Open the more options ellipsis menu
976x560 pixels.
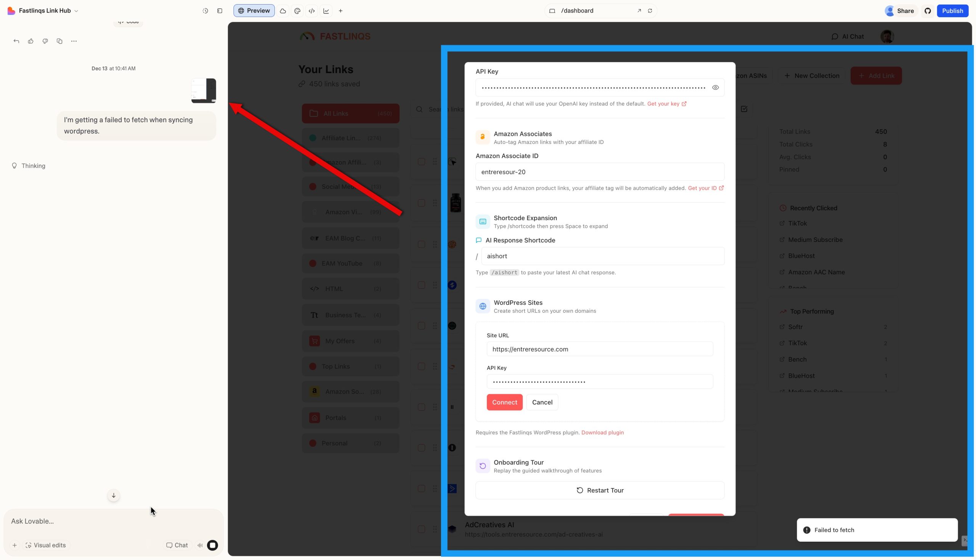point(74,41)
